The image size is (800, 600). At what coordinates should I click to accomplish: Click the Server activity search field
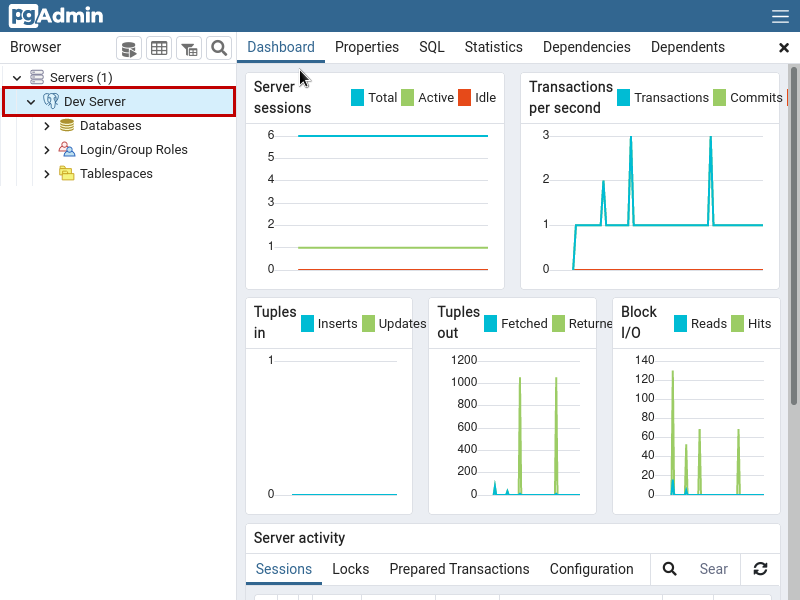714,569
